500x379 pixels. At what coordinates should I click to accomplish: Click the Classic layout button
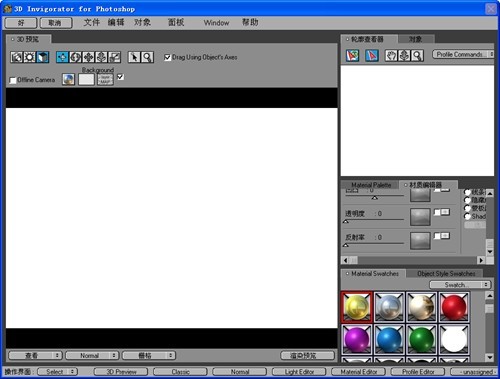point(180,371)
